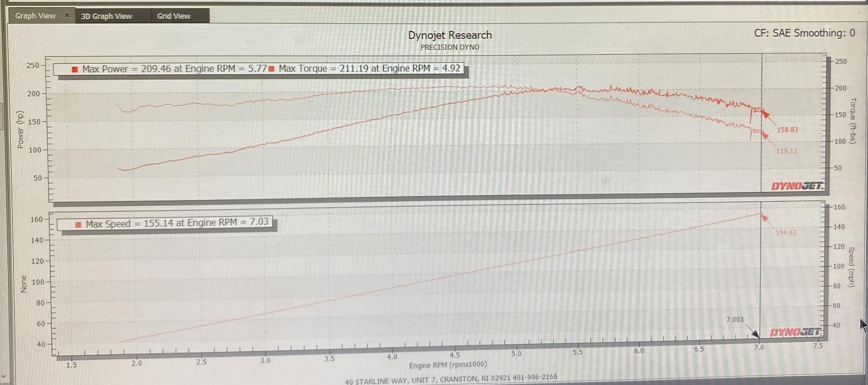Click the 2.0 tick label on RPM axis

(136, 363)
